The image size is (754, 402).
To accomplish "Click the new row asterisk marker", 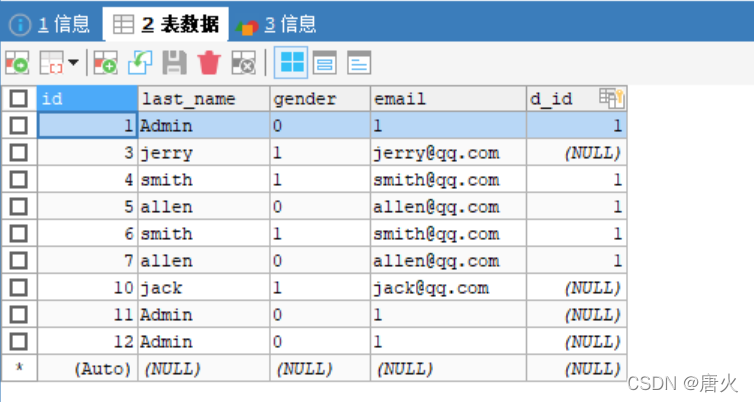I will click(19, 368).
